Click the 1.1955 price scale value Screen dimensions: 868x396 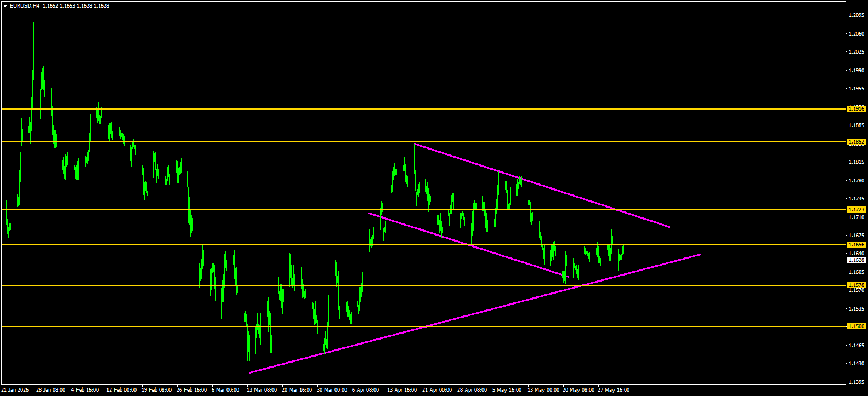click(856, 89)
